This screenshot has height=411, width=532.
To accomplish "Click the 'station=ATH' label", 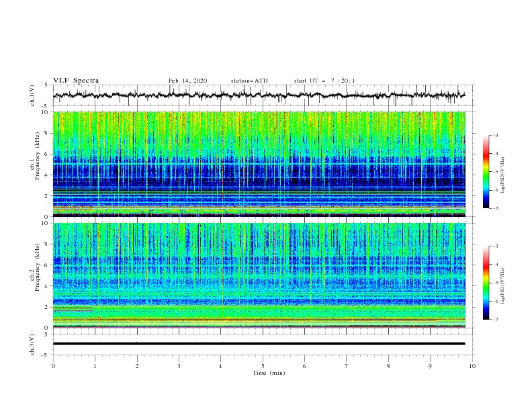I will (249, 81).
